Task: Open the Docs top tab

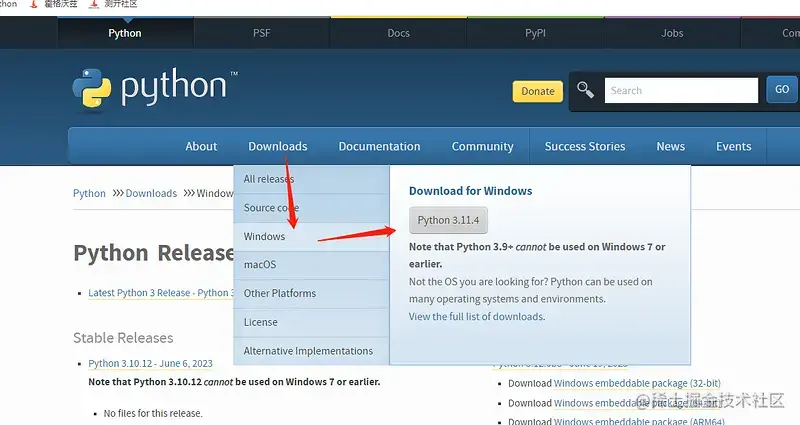Action: pyautogui.click(x=398, y=33)
